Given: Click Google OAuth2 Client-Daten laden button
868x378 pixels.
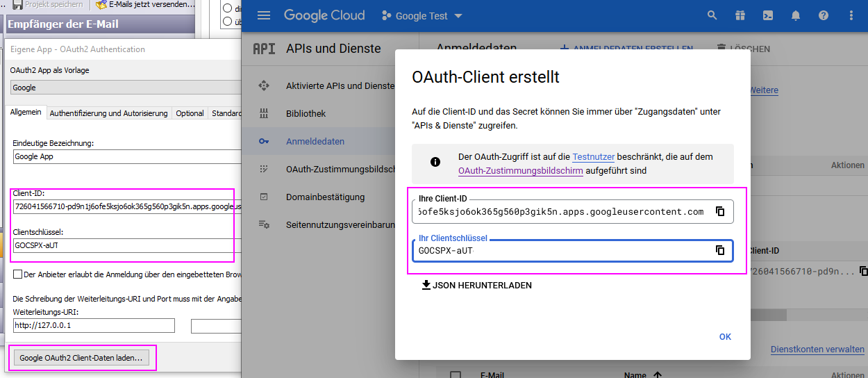Looking at the screenshot, I should [81, 358].
